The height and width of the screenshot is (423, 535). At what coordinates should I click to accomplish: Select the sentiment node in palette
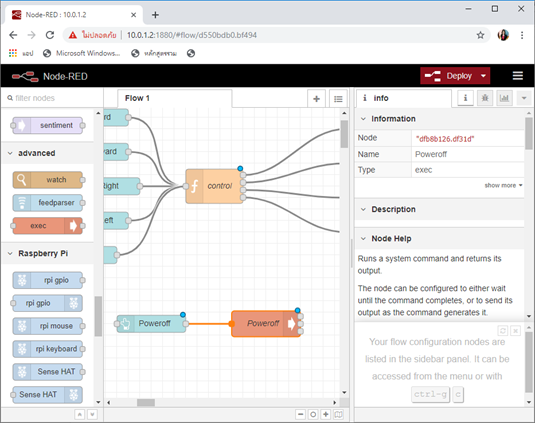click(48, 125)
